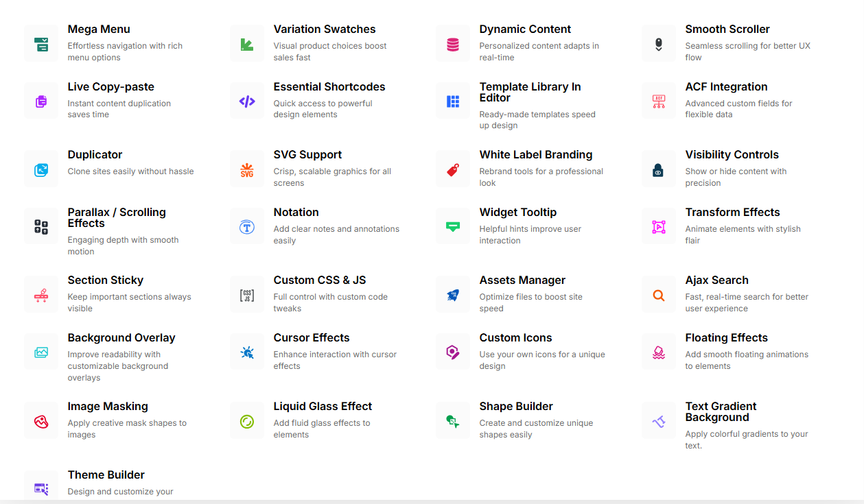
Task: Click the Parallax / Scrolling Effects icon
Action: pos(41,227)
